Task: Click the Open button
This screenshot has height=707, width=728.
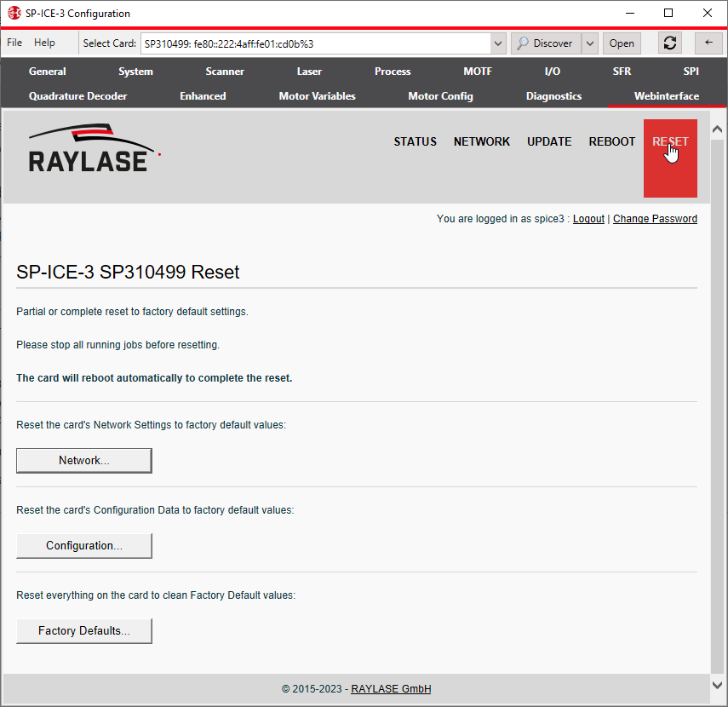Action: click(622, 43)
